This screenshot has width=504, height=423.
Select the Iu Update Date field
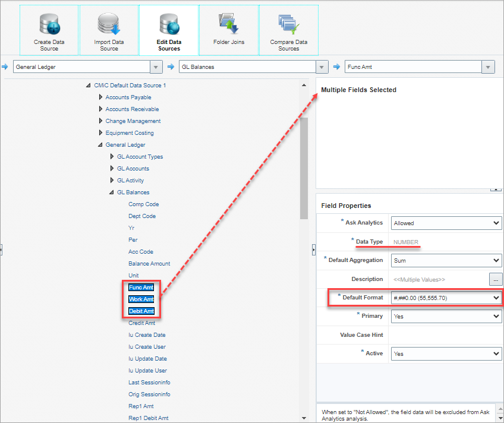(147, 359)
